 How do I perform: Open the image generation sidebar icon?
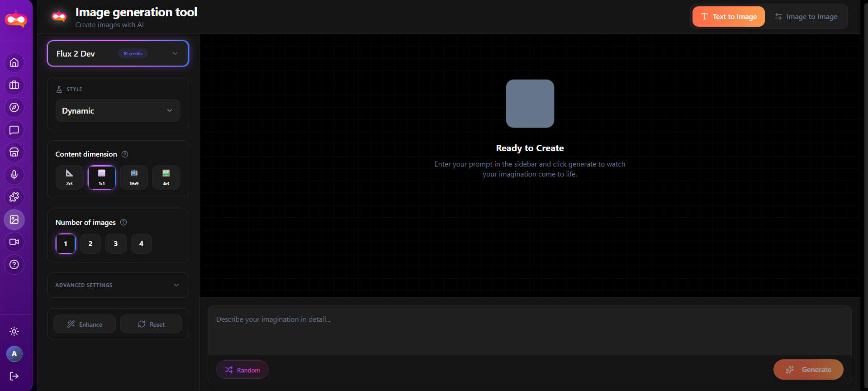click(x=14, y=219)
